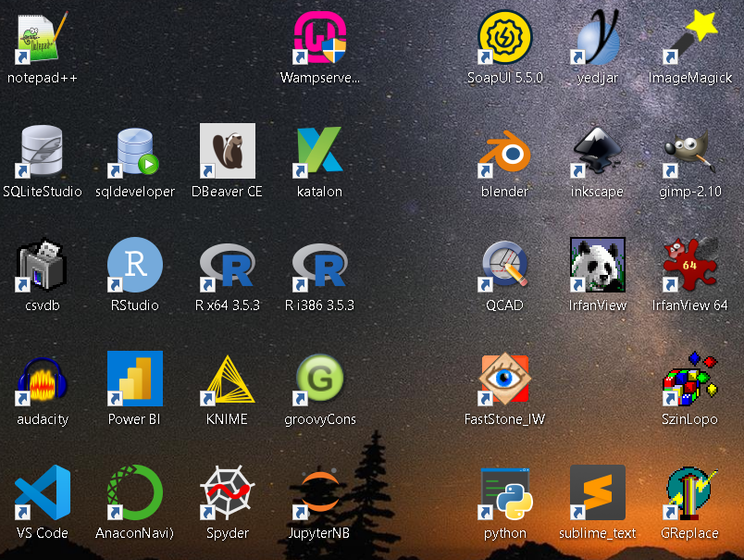Click the ImageMagick wand icon
Image resolution: width=744 pixels, height=560 pixels.
[x=690, y=38]
